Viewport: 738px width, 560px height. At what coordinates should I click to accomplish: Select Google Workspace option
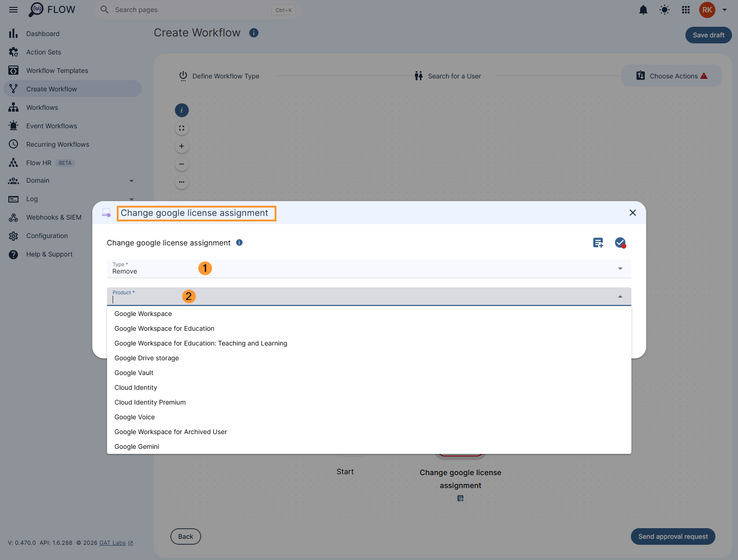[369, 314]
